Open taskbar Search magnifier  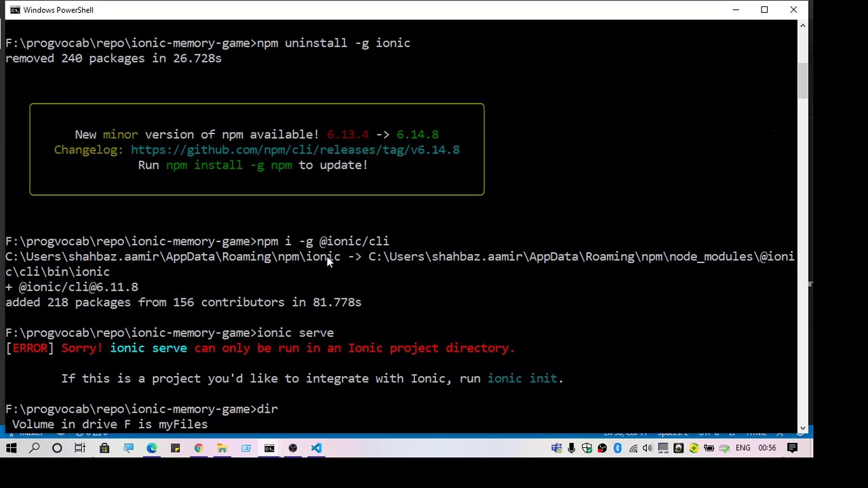tap(34, 448)
